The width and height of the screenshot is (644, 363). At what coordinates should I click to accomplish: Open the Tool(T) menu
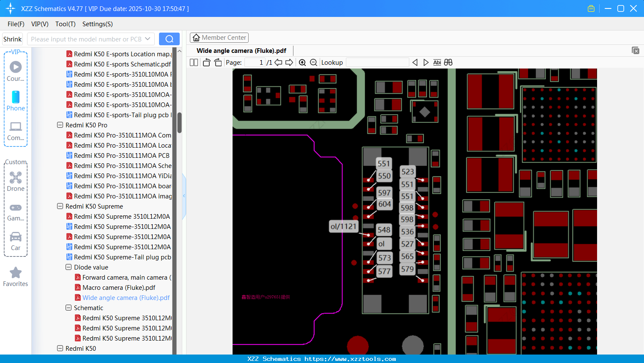point(65,24)
